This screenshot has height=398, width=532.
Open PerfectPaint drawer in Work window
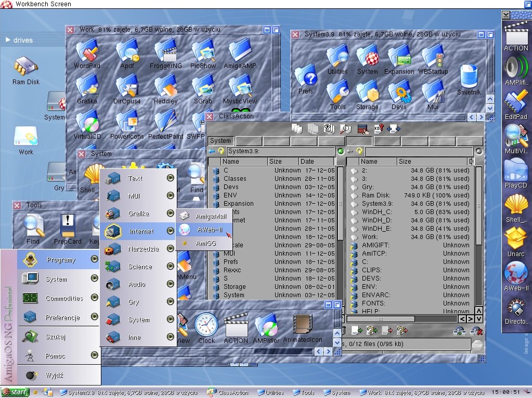pyautogui.click(x=165, y=125)
